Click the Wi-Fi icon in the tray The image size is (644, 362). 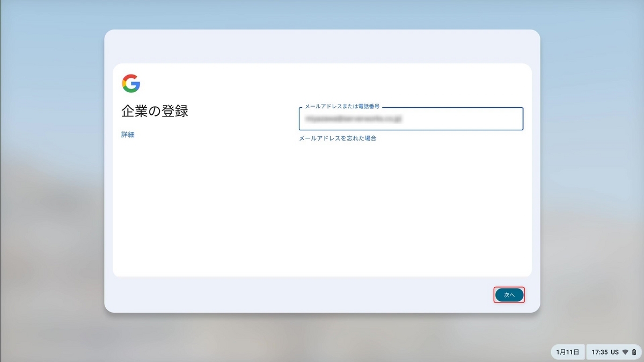pos(625,352)
